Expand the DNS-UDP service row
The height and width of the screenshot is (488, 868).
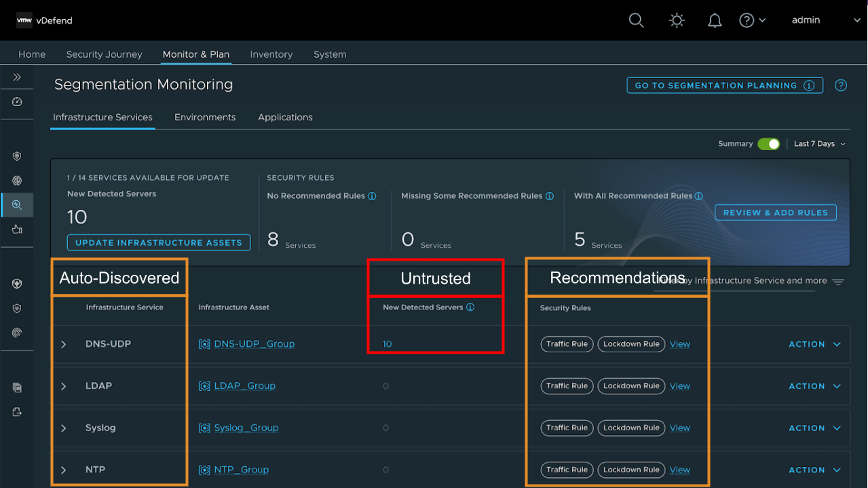(64, 344)
